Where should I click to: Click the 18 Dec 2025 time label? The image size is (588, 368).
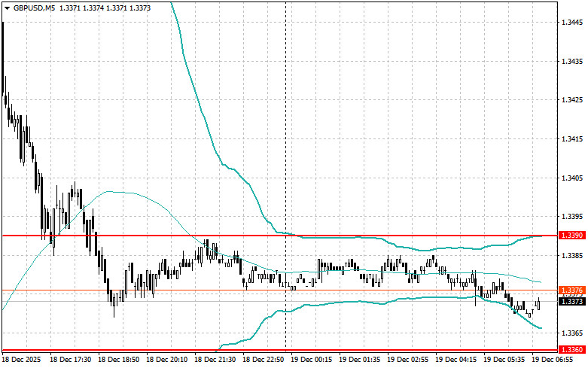[22, 360]
